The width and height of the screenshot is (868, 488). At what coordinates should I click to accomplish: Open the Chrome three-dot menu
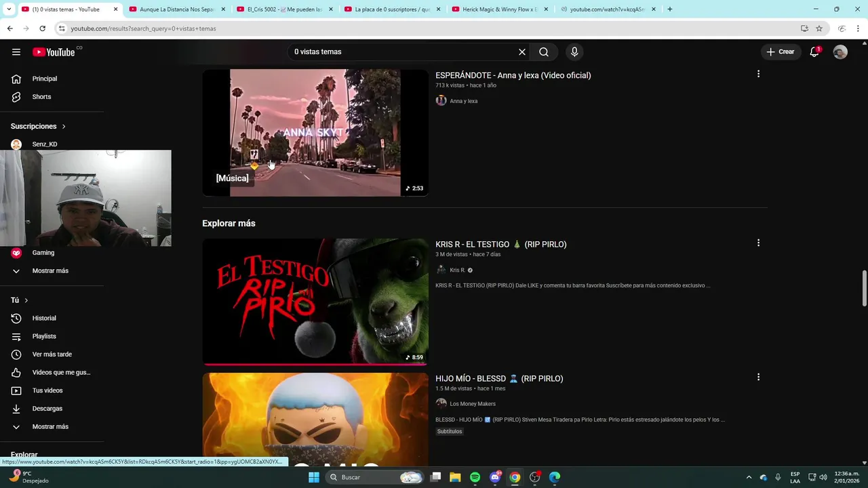[x=859, y=28]
